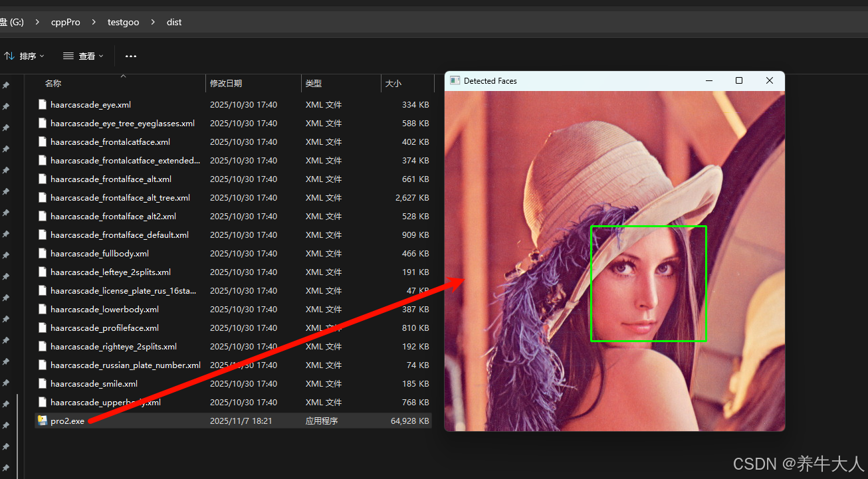Image resolution: width=868 pixels, height=479 pixels.
Task: Select the haarcascade_license_plate_rus file
Action: point(124,291)
